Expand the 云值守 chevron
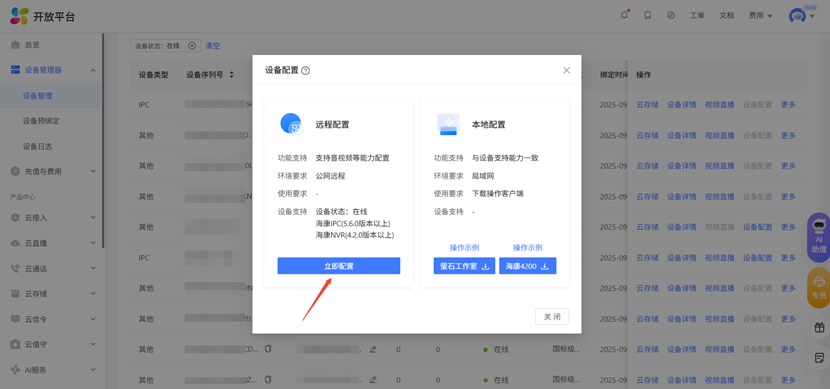 93,345
